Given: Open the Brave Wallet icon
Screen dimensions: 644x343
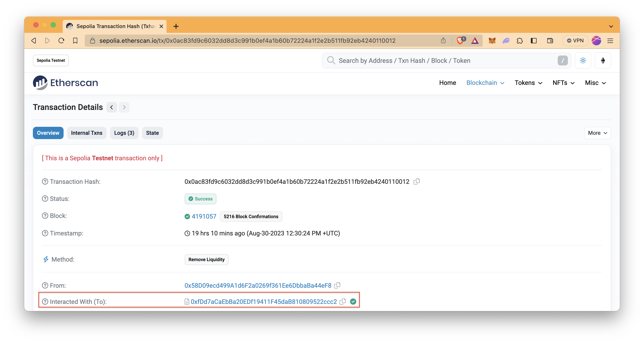Looking at the screenshot, I should 550,41.
